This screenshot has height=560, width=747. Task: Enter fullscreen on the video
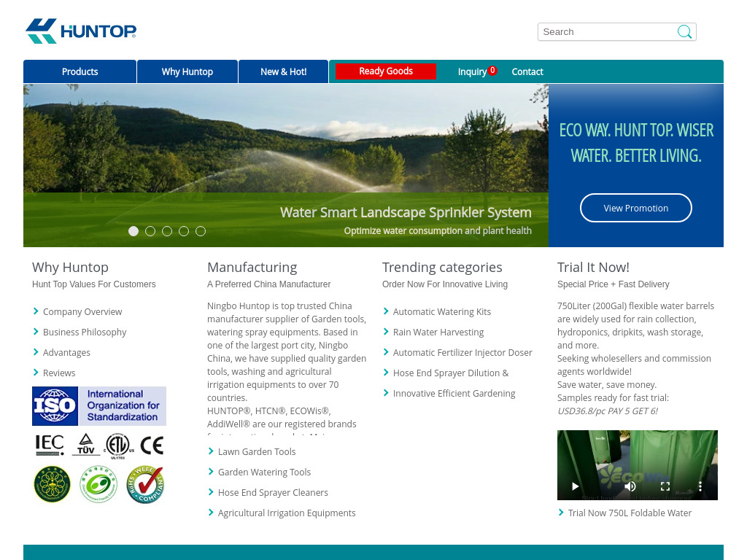coord(665,486)
